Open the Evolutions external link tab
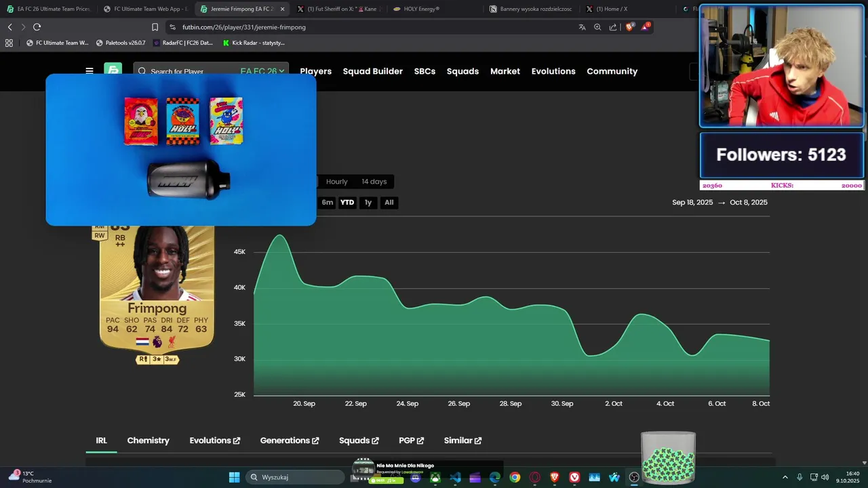The height and width of the screenshot is (488, 868). pyautogui.click(x=214, y=441)
